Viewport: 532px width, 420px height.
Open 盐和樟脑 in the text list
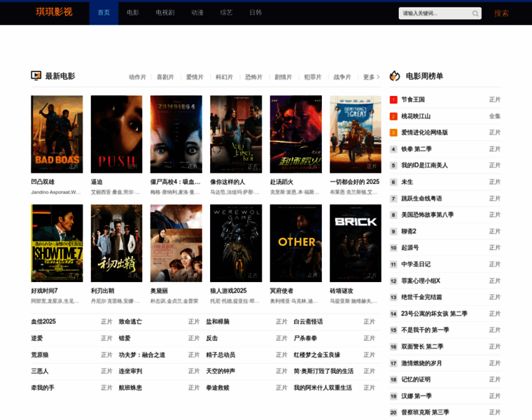[218, 321]
